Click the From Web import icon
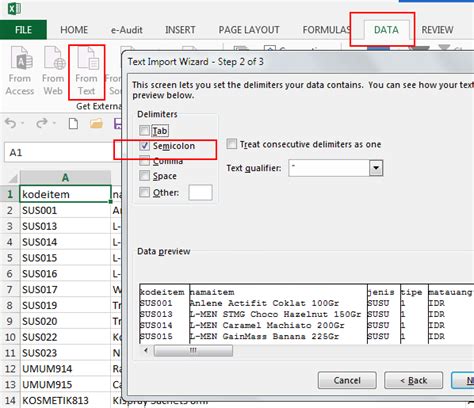474x408 pixels. point(54,58)
